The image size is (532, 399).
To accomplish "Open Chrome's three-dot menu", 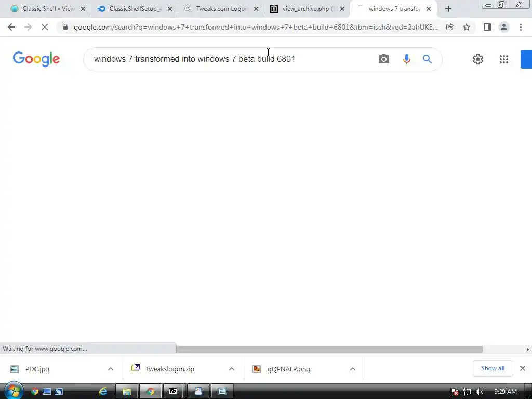I will point(521,27).
